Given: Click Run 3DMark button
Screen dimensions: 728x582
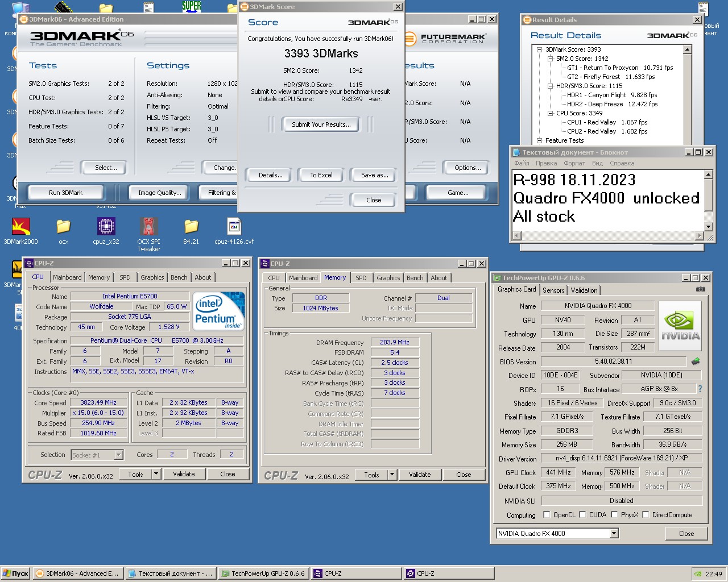Looking at the screenshot, I should click(x=66, y=193).
